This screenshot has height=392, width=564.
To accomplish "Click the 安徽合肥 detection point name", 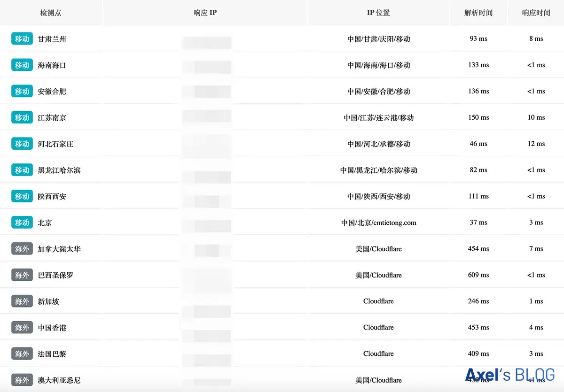I will click(52, 92).
